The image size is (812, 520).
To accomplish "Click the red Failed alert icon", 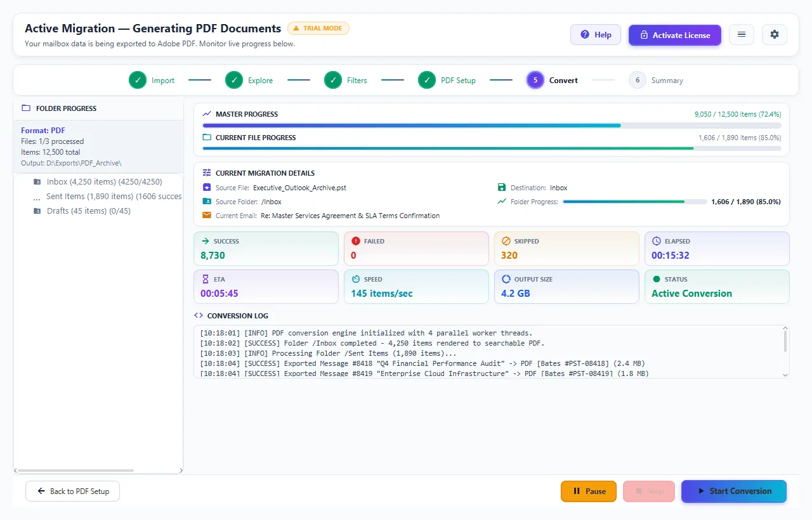I will 356,242.
